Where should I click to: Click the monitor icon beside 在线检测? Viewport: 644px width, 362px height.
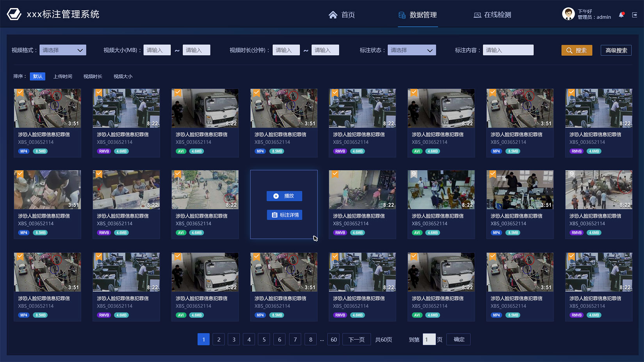[477, 15]
